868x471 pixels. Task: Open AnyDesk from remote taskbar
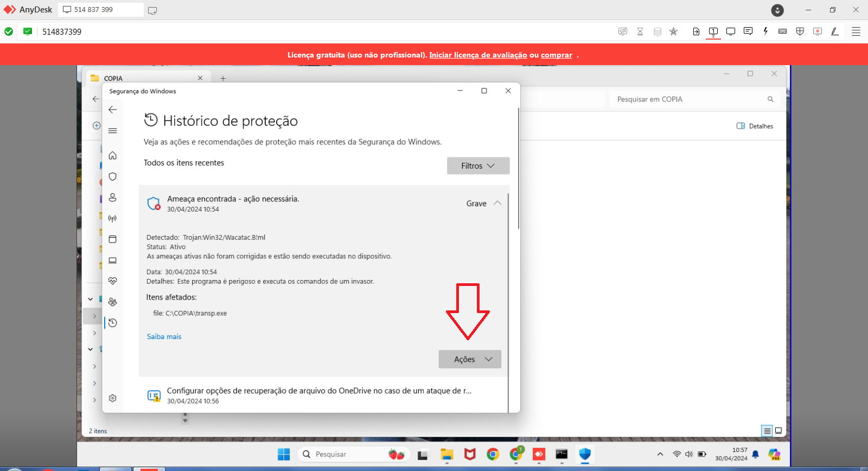tap(539, 454)
